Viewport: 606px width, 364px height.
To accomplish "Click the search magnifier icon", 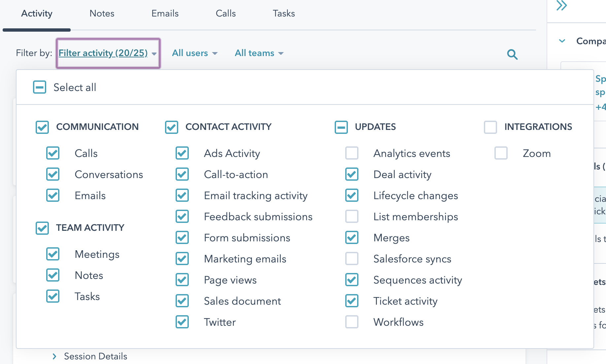I will coord(512,54).
